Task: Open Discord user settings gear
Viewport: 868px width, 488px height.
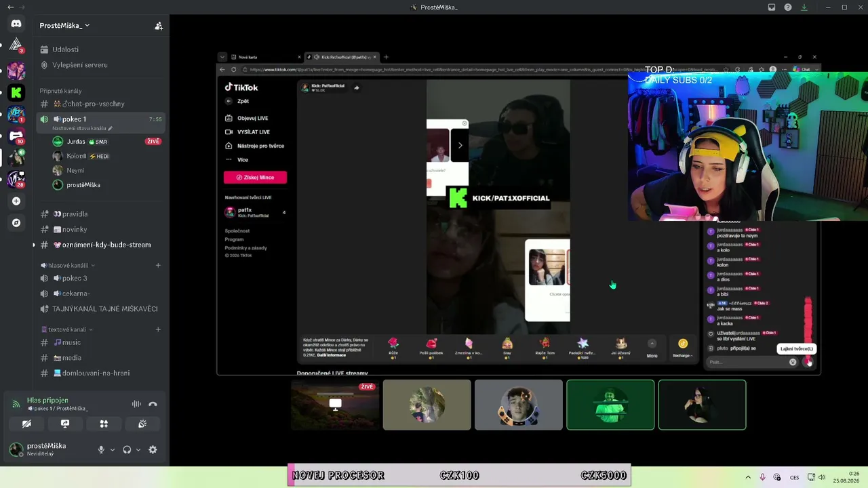Action: point(153,449)
